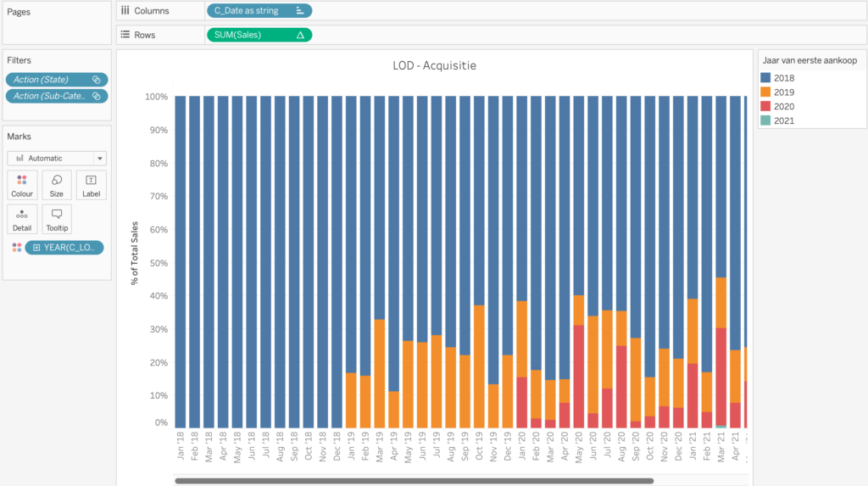Click the Size button in Marks card
Viewport: 868px width, 486px height.
[x=57, y=184]
